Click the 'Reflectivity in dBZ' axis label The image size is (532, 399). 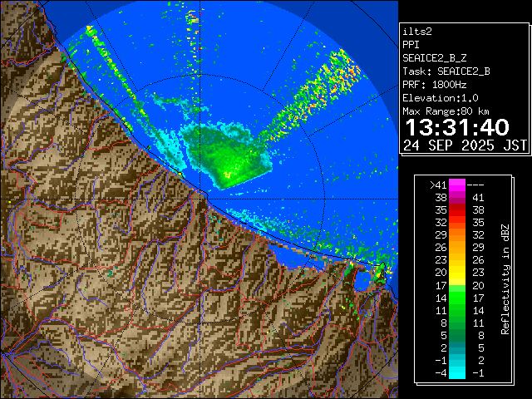click(505, 278)
